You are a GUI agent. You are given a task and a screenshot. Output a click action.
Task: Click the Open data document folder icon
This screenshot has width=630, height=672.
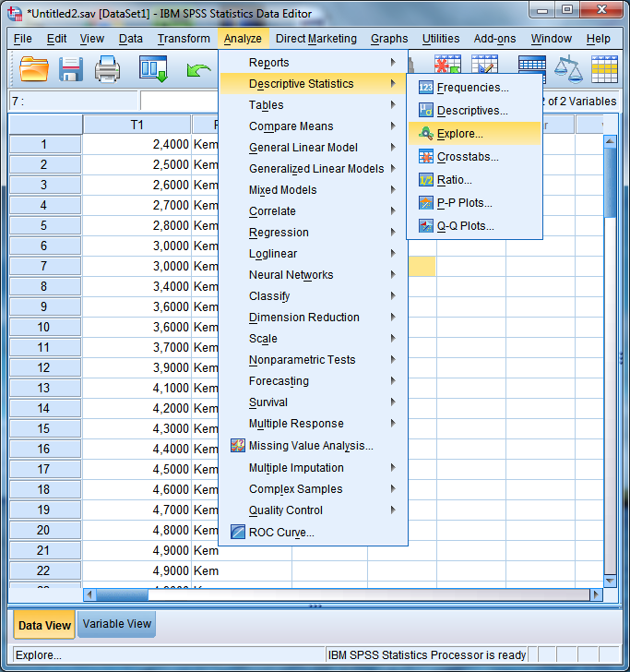pos(34,69)
